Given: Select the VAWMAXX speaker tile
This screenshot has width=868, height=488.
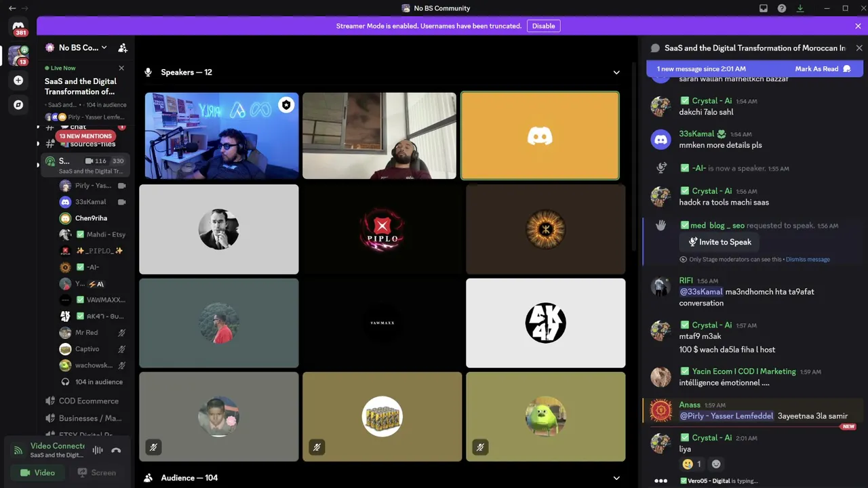Looking at the screenshot, I should (382, 323).
